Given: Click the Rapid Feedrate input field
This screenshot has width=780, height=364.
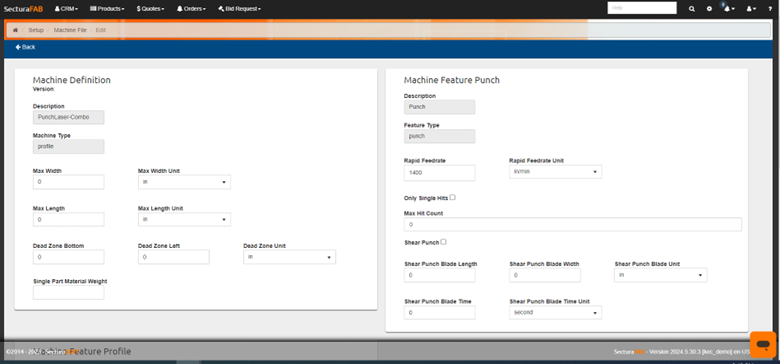Looking at the screenshot, I should [x=439, y=173].
